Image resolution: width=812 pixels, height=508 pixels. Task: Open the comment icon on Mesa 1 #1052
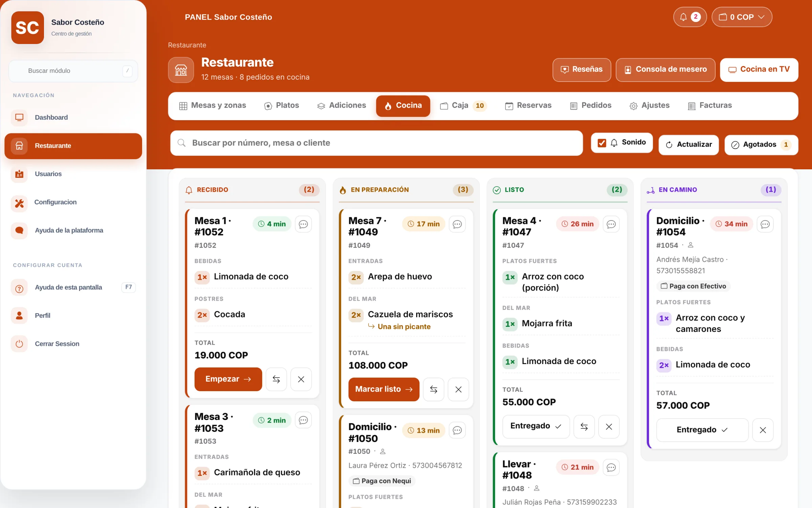(x=303, y=224)
